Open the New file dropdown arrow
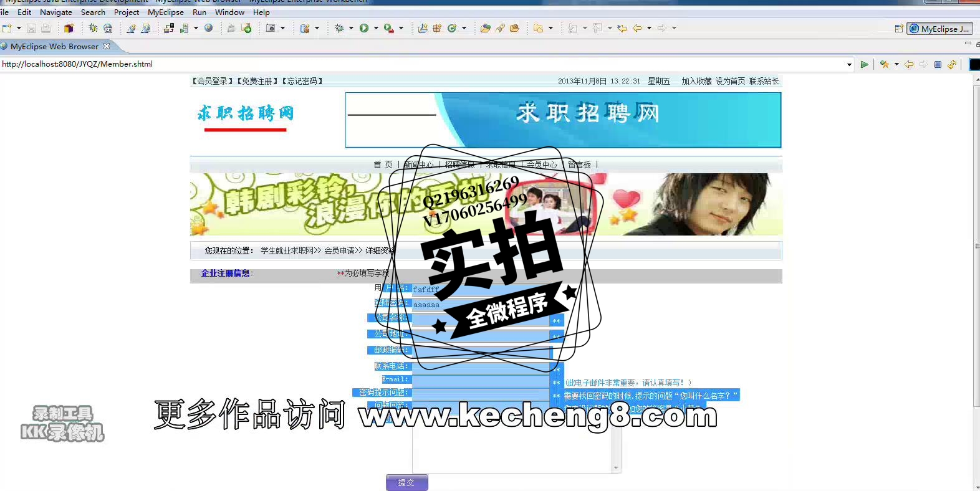This screenshot has width=980, height=491. (19, 28)
